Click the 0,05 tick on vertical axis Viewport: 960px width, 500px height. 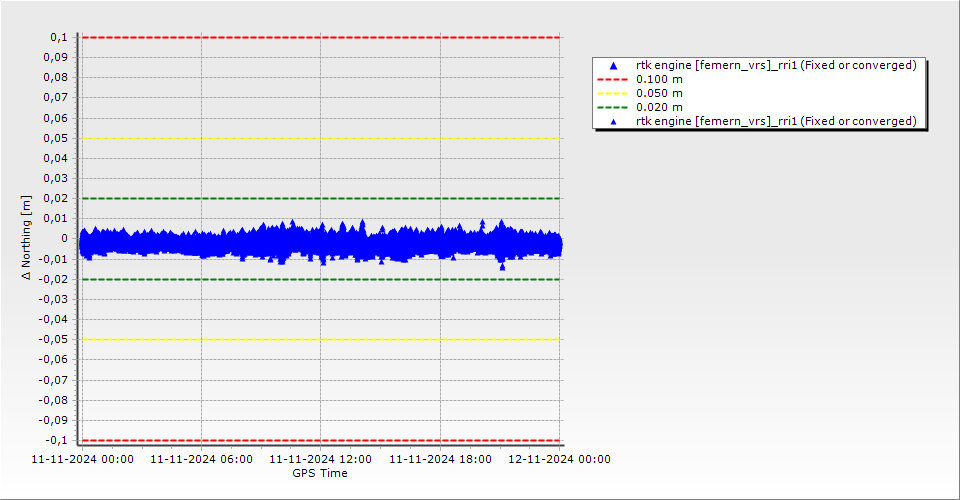55,138
